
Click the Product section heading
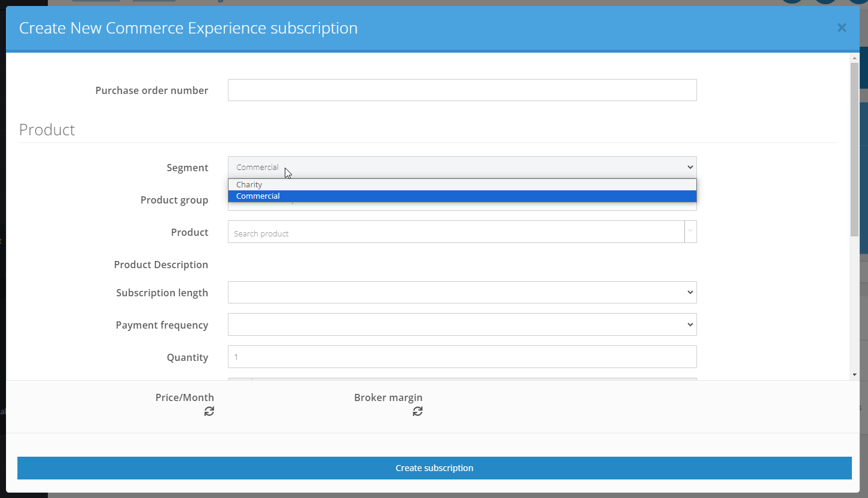click(x=47, y=130)
